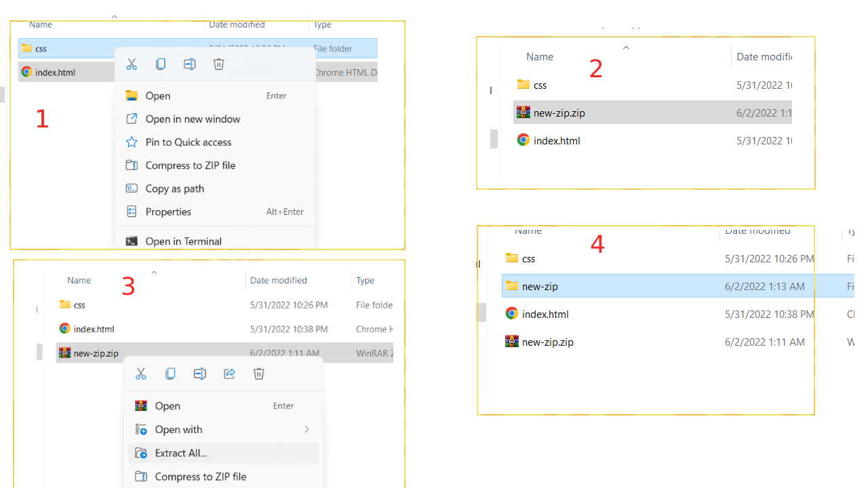Image resolution: width=868 pixels, height=488 pixels.
Task: Select Pin to Quick access
Action: pyautogui.click(x=215, y=142)
